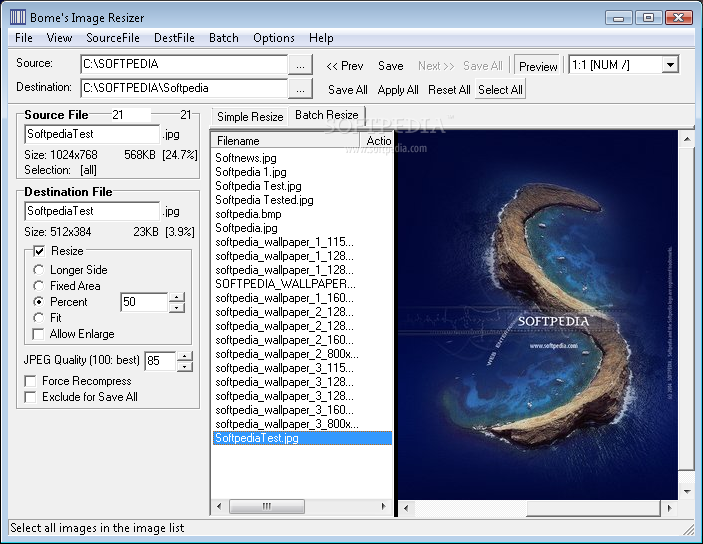703x544 pixels.
Task: Open the Batch menu
Action: [224, 38]
